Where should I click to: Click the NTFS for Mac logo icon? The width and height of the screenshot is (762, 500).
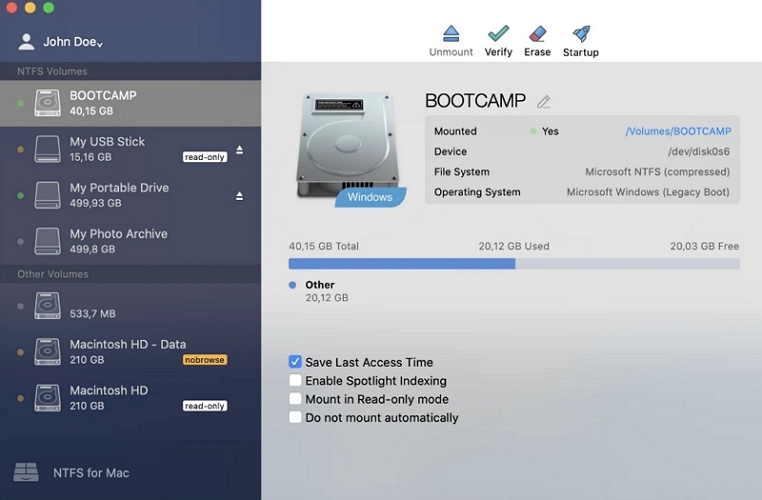[x=26, y=472]
